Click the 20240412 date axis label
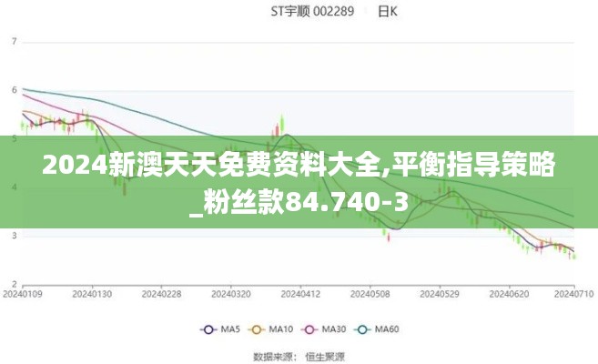Screen dimensions: 598x364 [300, 294]
